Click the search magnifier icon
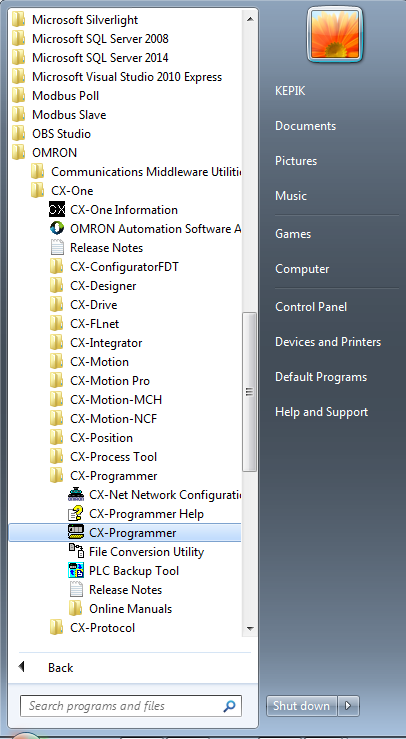406x739 pixels. click(x=229, y=706)
